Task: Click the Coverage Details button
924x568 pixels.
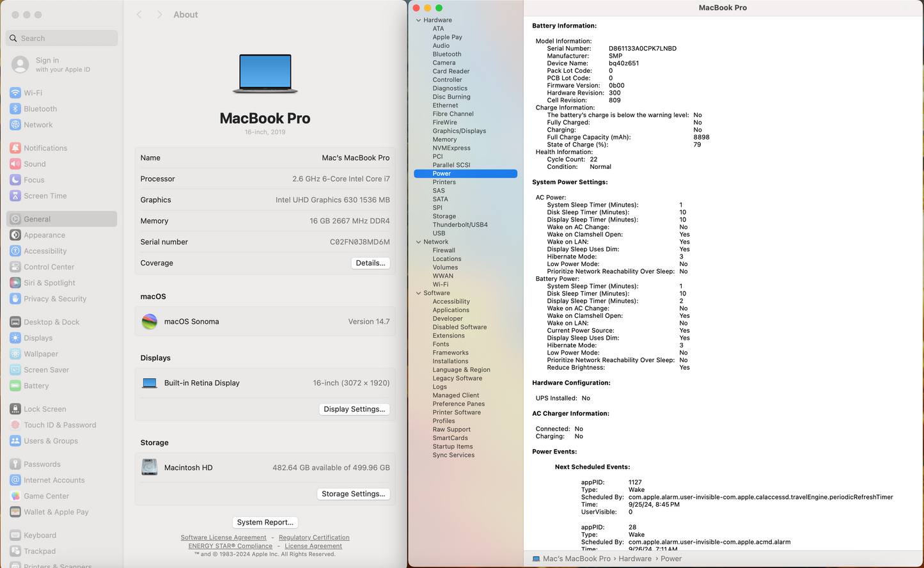Action: (370, 263)
